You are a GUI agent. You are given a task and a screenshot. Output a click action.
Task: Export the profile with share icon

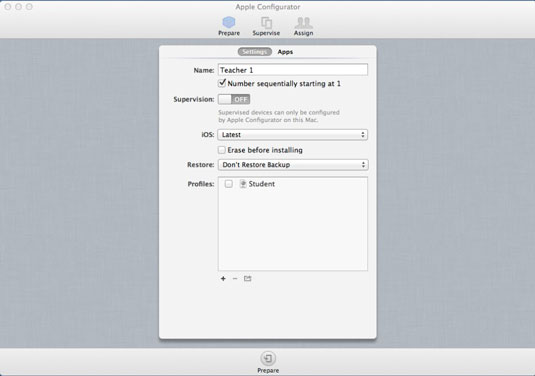(x=247, y=279)
